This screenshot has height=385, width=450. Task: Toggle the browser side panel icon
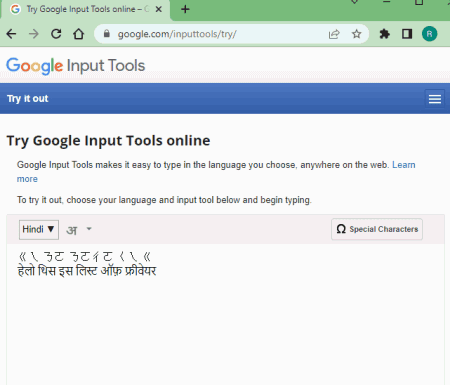point(407,34)
